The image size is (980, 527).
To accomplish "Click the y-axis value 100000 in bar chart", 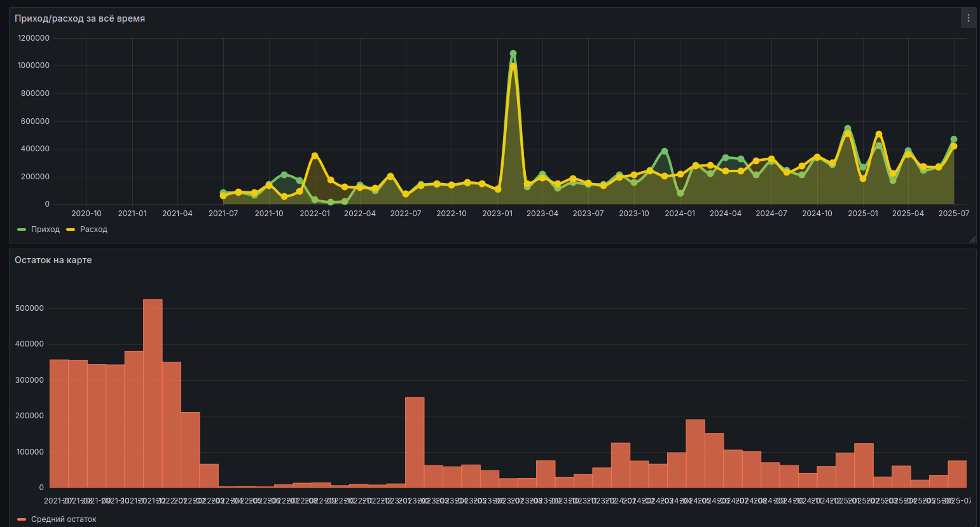I will click(31, 452).
